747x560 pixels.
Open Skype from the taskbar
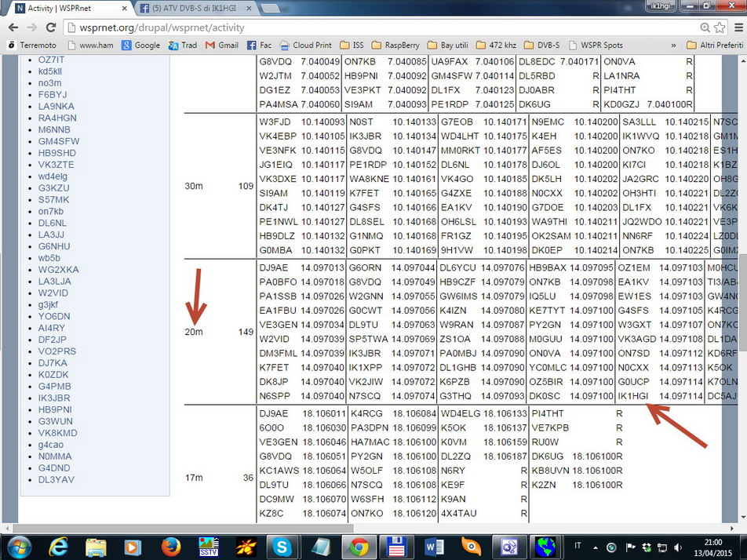point(282,547)
